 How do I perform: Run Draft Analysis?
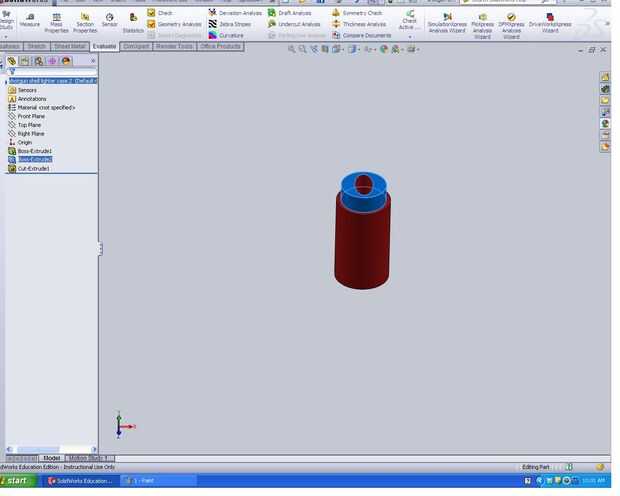(x=289, y=13)
